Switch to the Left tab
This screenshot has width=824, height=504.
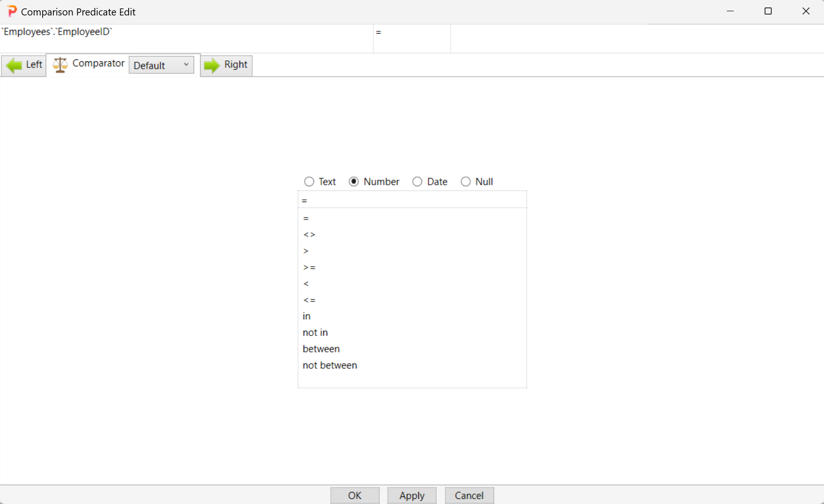tap(23, 65)
